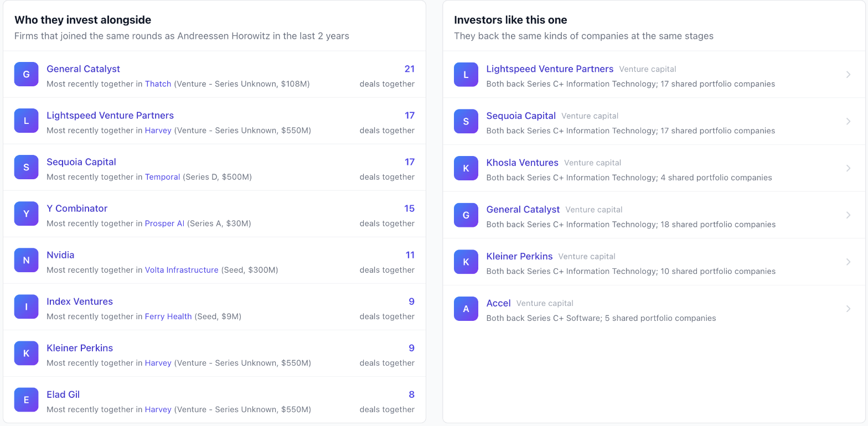Click the Lightspeed 'L' avatar in co-investors list

click(x=26, y=121)
